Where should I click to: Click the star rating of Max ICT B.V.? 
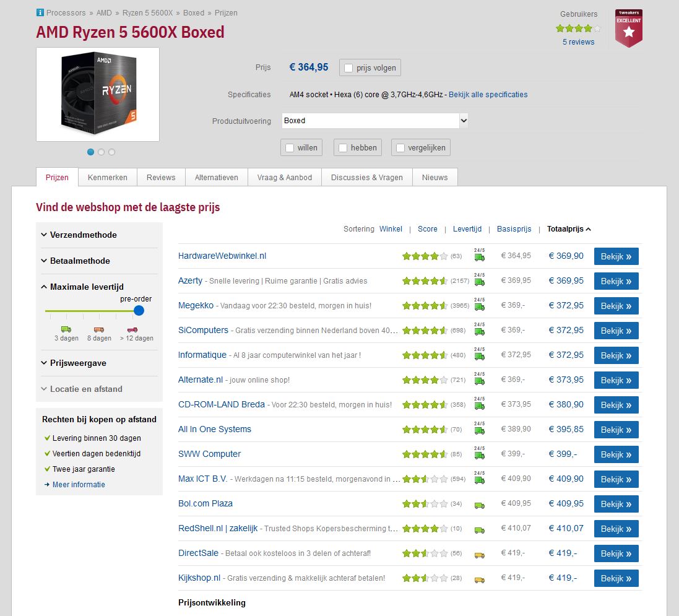pos(425,479)
